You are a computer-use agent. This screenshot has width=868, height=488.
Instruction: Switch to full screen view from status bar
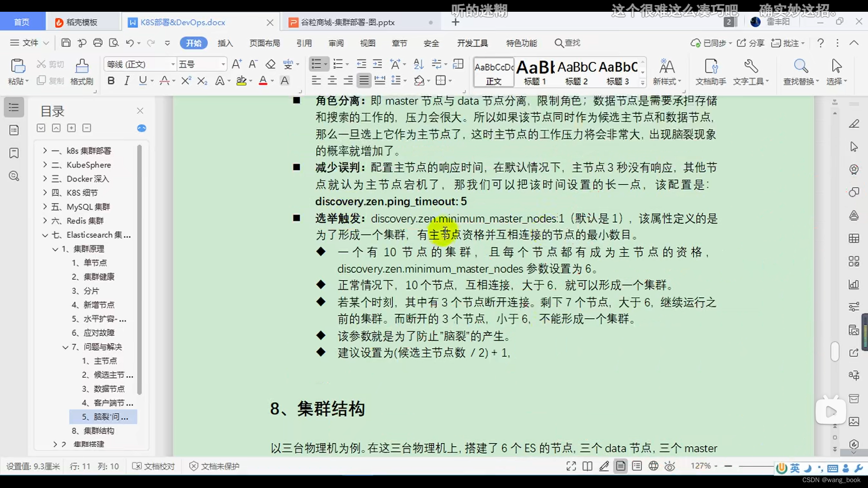point(571,466)
